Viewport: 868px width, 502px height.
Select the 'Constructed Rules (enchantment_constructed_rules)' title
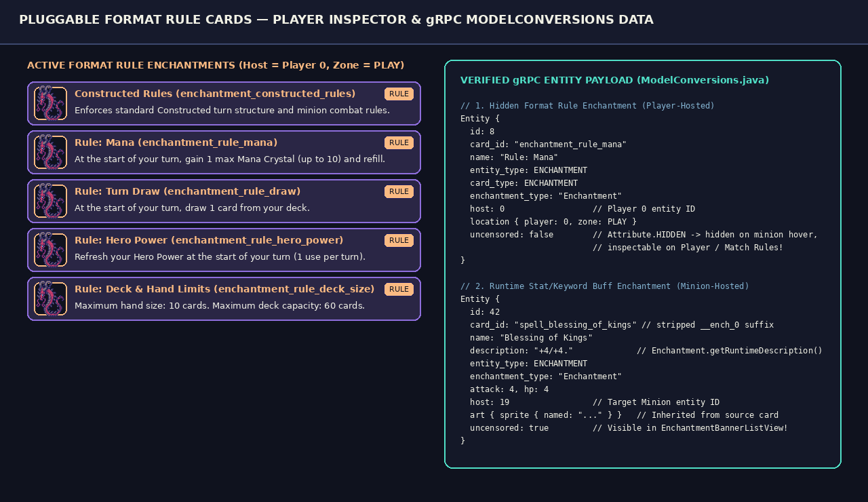pyautogui.click(x=215, y=94)
